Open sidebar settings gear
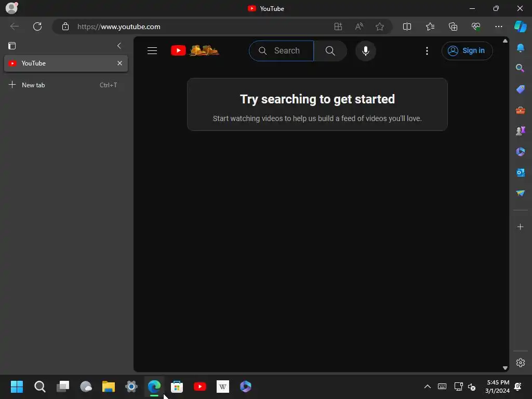The image size is (532, 399). [521, 363]
